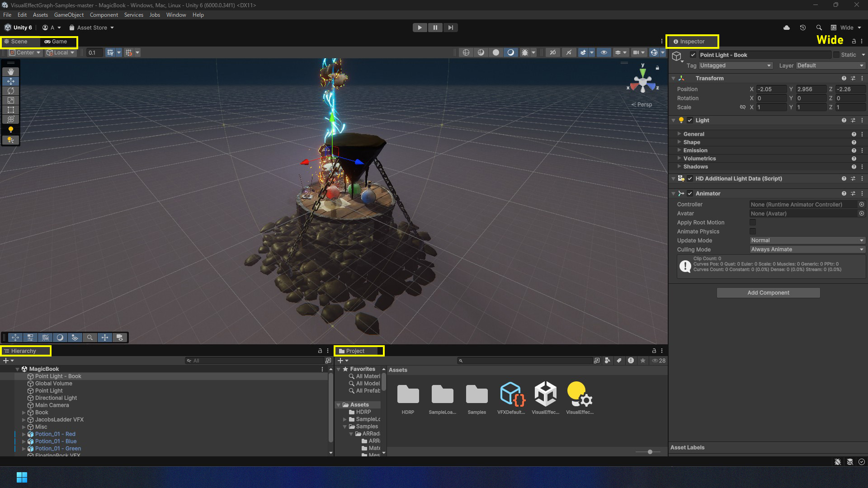Click the Play button
The height and width of the screenshot is (488, 868).
tap(420, 28)
